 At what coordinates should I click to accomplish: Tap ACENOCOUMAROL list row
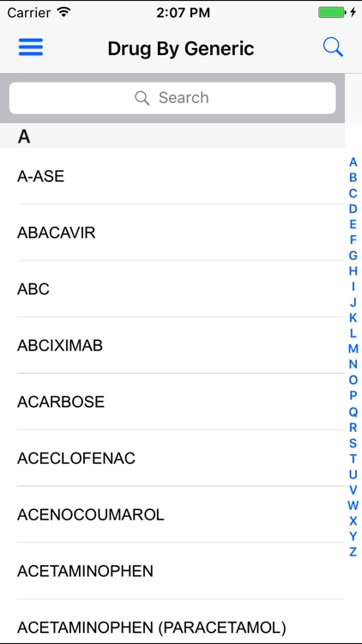(172, 514)
